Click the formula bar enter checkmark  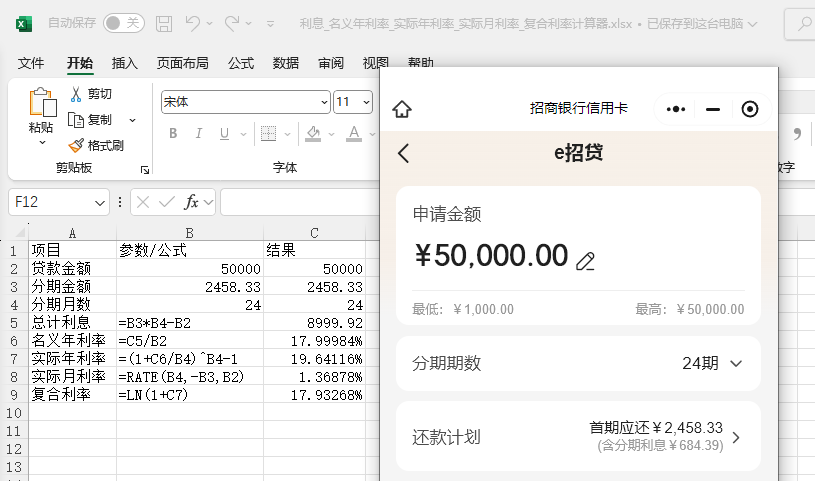(166, 202)
